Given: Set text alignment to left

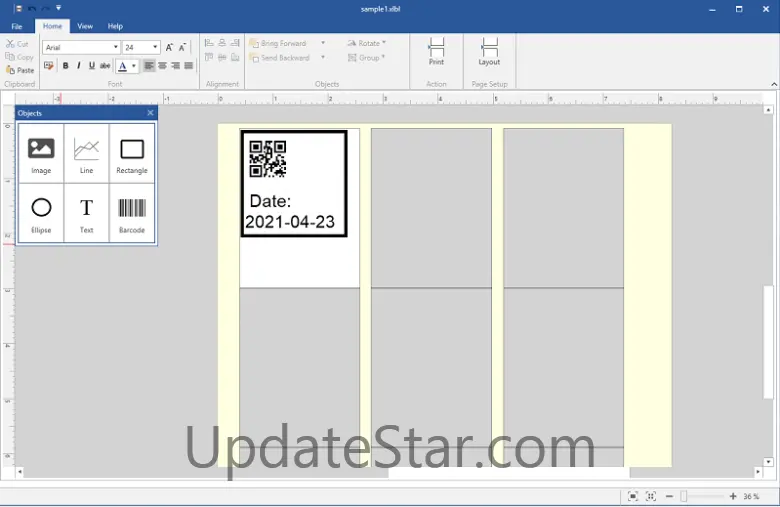Looking at the screenshot, I should (x=149, y=66).
